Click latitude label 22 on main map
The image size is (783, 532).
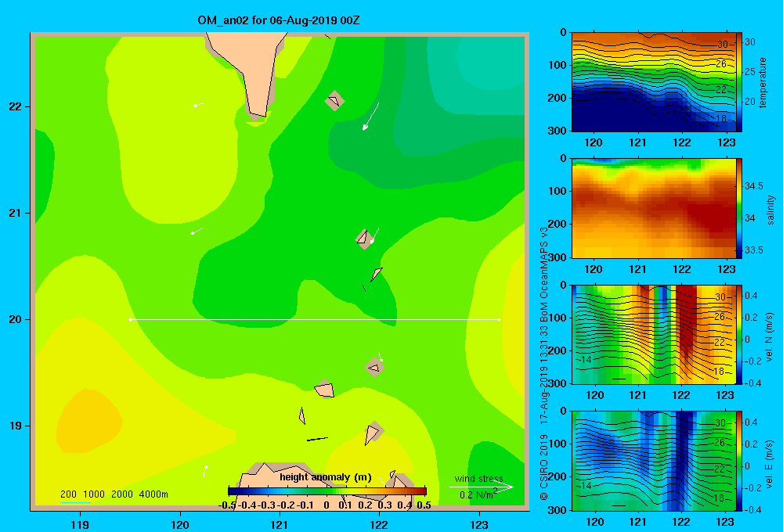pos(16,106)
